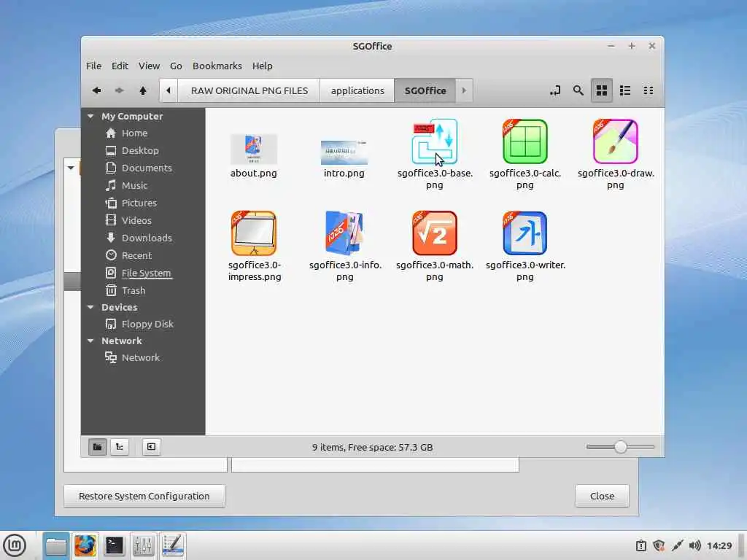
Task: Select the sgoffice3.0-writer.png icon
Action: click(x=525, y=233)
